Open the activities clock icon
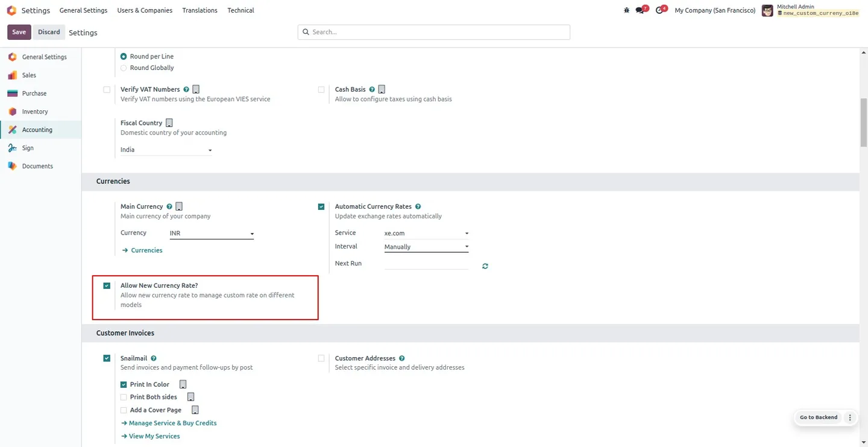Image resolution: width=868 pixels, height=447 pixels. tap(661, 10)
